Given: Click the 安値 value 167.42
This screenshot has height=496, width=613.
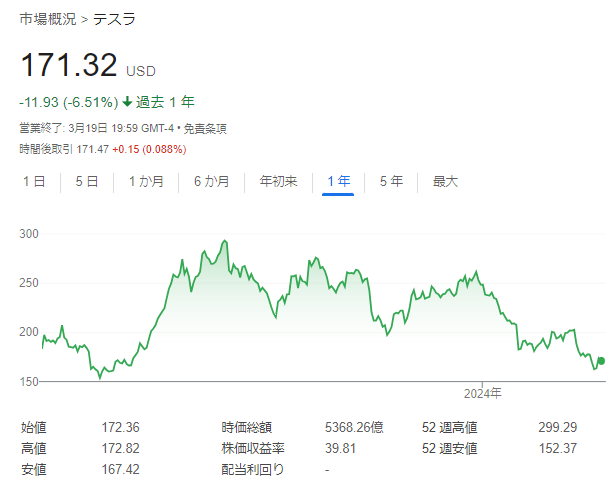Looking at the screenshot, I should pos(120,469).
